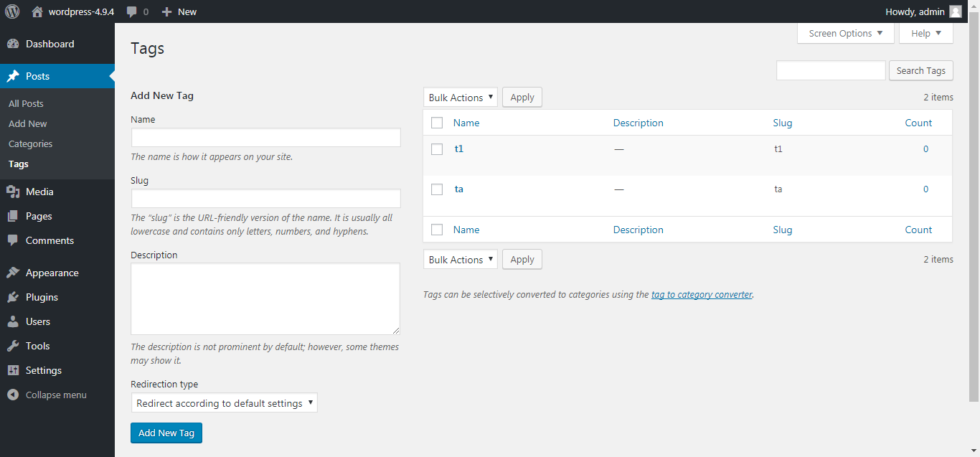Check the checkbox for tag t1
This screenshot has height=457, width=980.
437,149
